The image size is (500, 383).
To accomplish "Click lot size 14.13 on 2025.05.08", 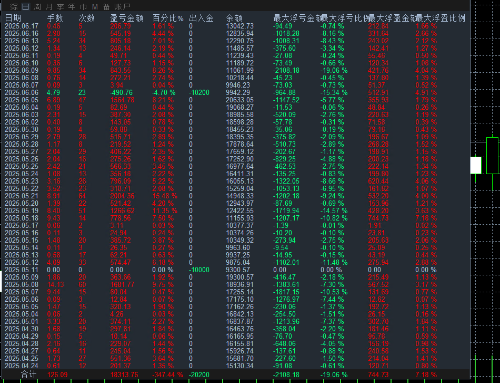I will 55,284.
